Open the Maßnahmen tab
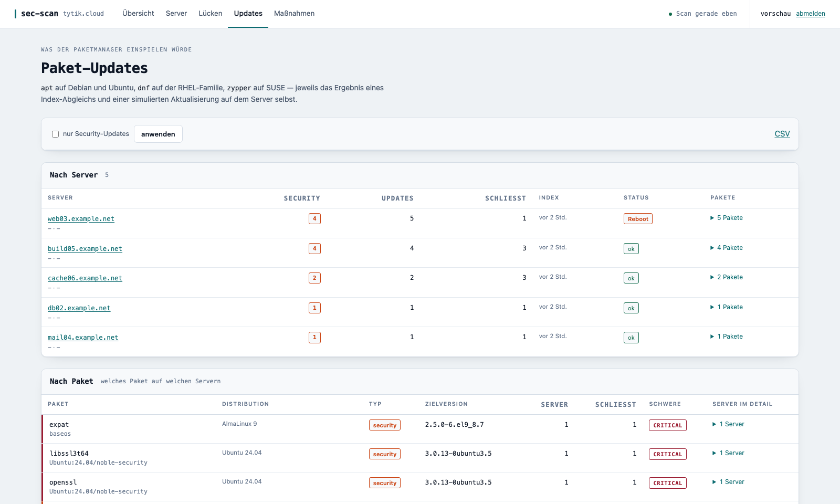 point(295,14)
